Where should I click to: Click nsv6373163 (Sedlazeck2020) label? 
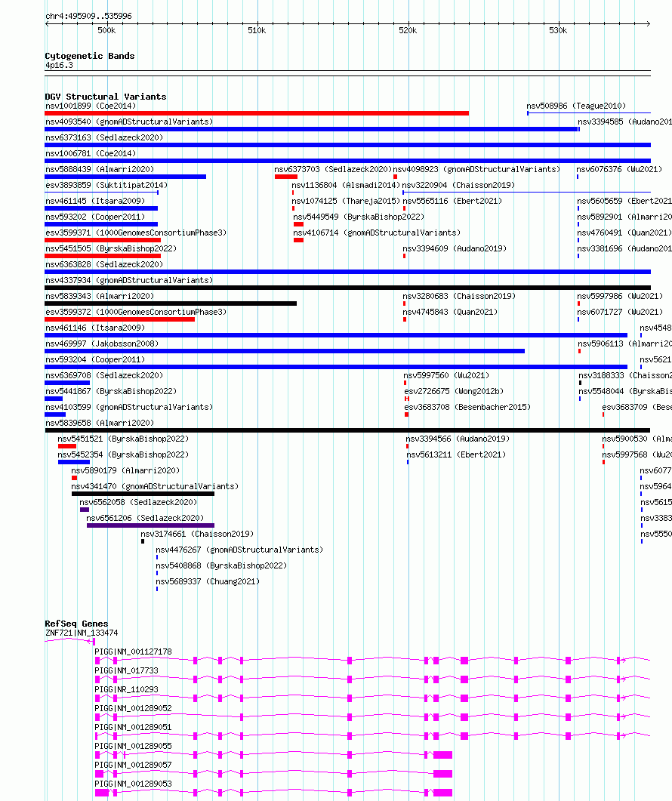click(x=104, y=137)
